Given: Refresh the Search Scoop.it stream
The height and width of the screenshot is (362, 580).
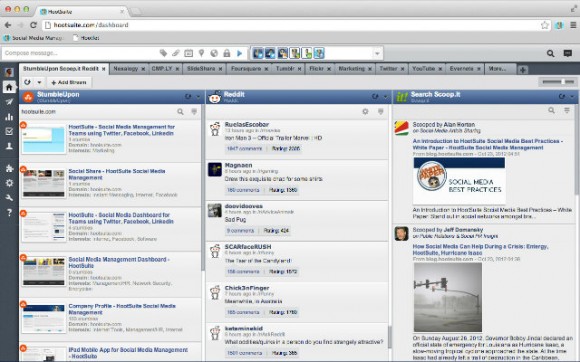Looking at the screenshot, I should pos(562,97).
